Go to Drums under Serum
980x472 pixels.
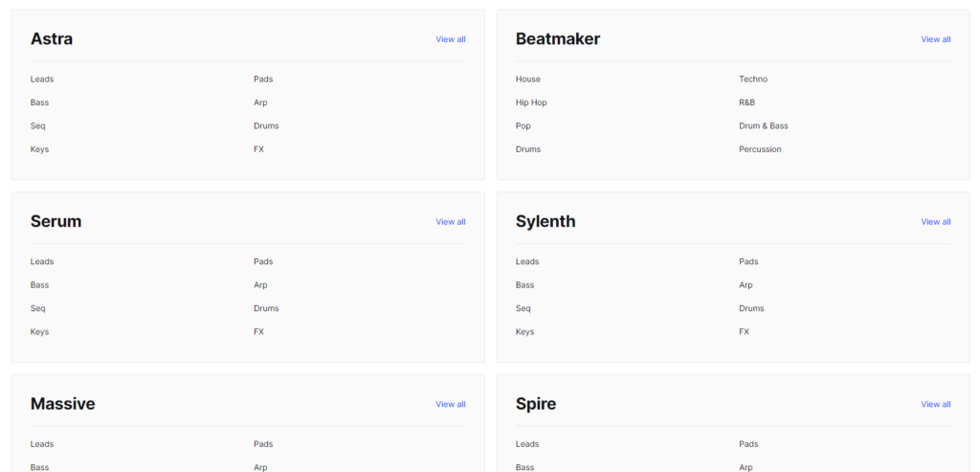pyautogui.click(x=266, y=309)
